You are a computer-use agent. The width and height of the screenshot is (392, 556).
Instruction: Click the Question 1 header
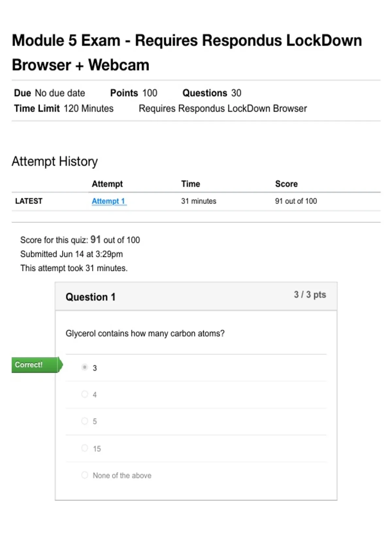pyautogui.click(x=90, y=297)
